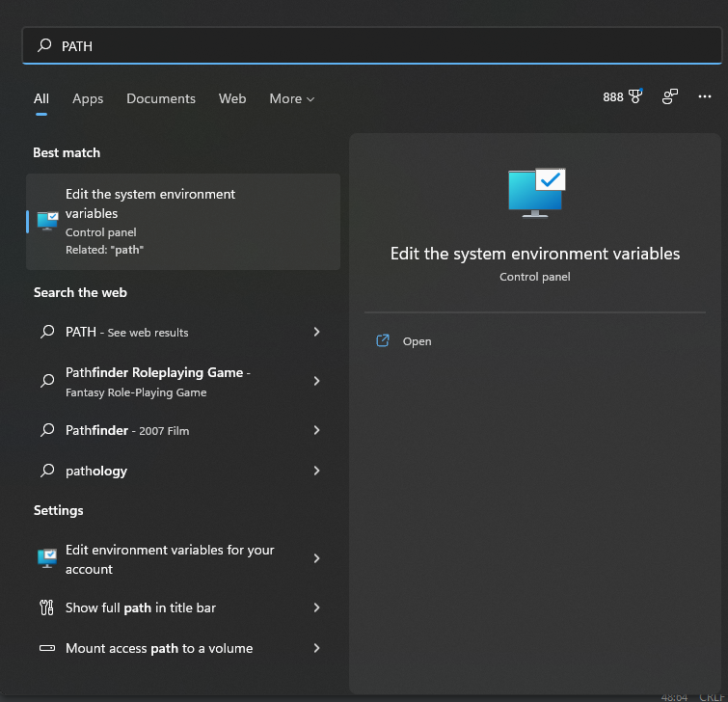Select Pathfinder Roleplaying Game suggestion
Viewport: 728px width, 702px height.
click(x=183, y=381)
